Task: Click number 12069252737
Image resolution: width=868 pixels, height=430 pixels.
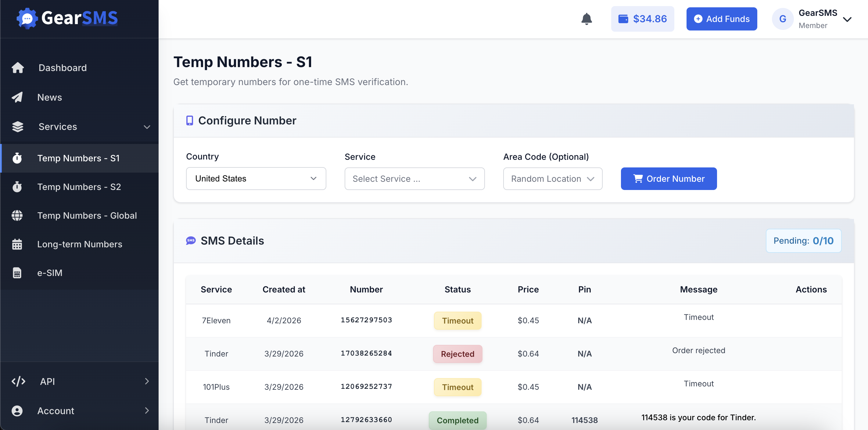Action: click(x=366, y=386)
